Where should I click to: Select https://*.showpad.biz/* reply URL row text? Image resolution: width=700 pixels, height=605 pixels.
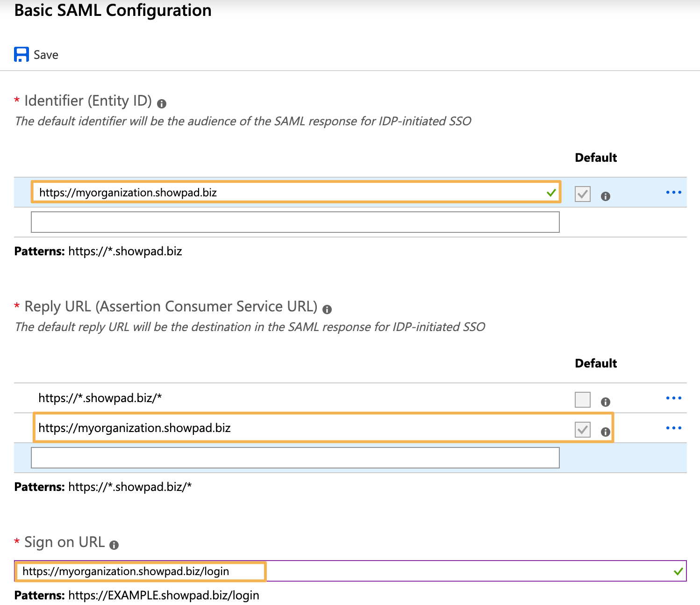100,398
